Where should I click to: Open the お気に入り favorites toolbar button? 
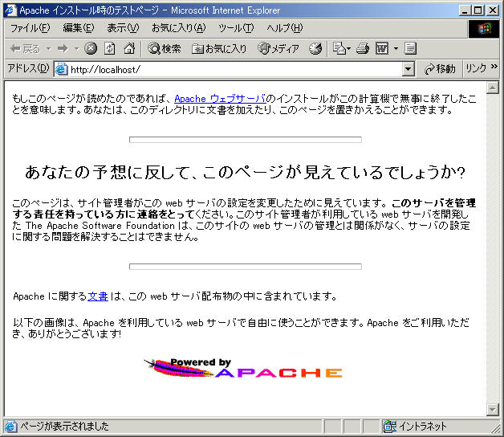(219, 48)
